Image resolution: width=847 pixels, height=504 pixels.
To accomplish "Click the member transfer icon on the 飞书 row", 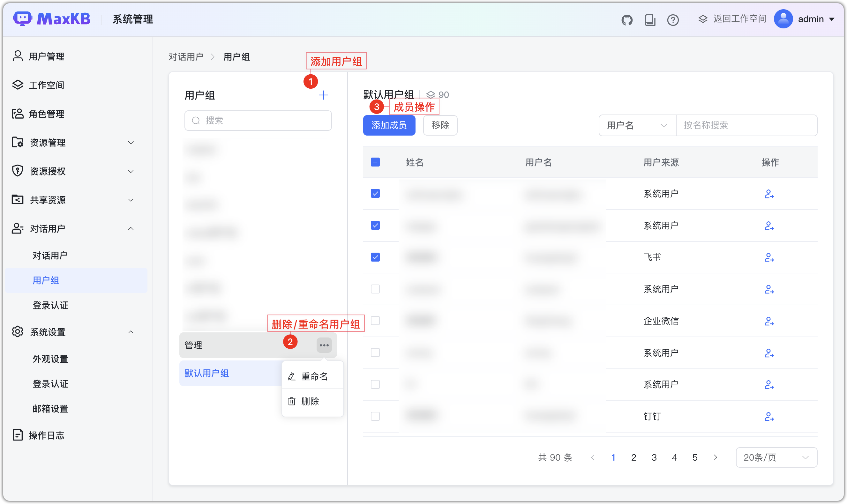I will (769, 258).
